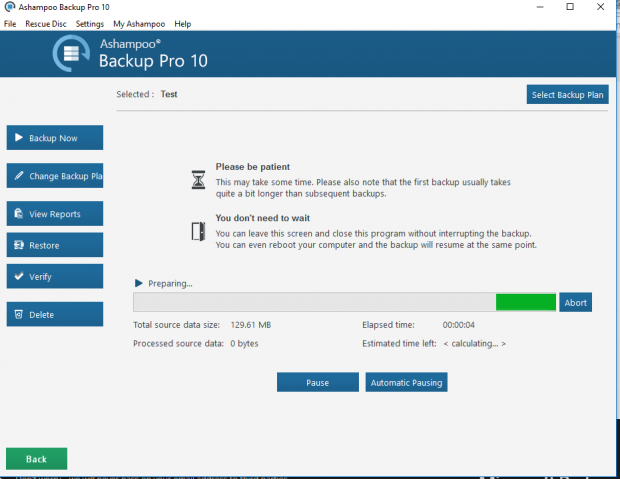Click the View Reports document icon
The height and width of the screenshot is (479, 620).
tap(18, 214)
